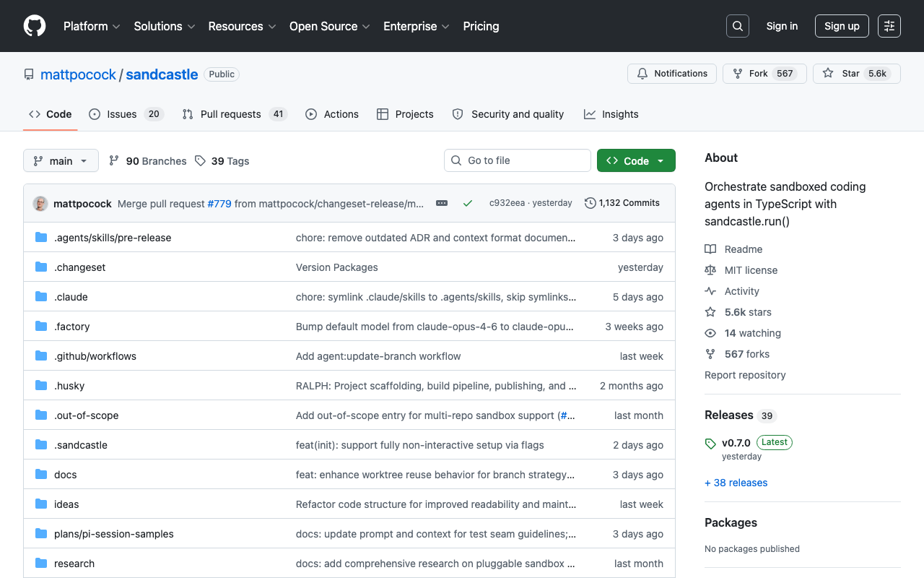Focus the Go to file search field

coord(518,160)
